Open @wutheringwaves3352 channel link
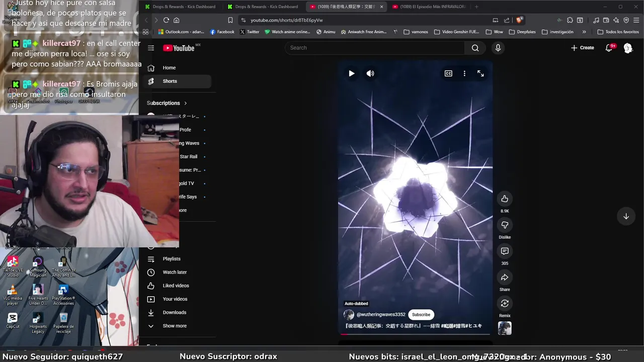The height and width of the screenshot is (362, 644). coord(381,315)
